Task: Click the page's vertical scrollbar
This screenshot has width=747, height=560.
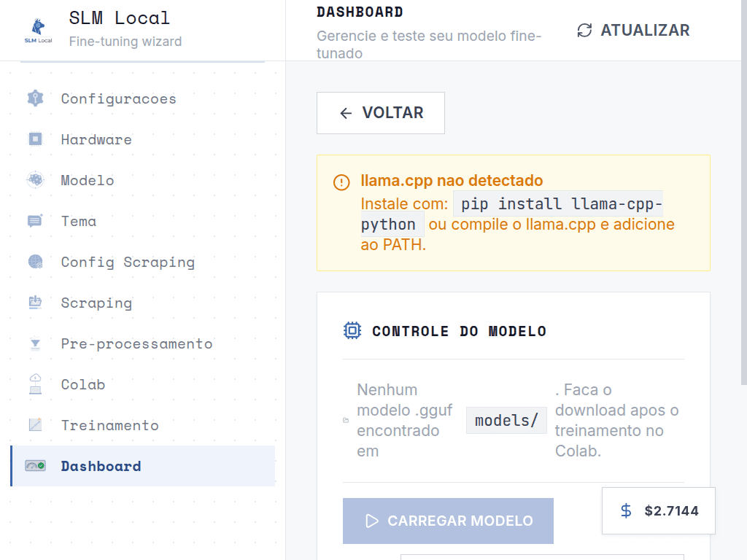Action: tap(743, 219)
